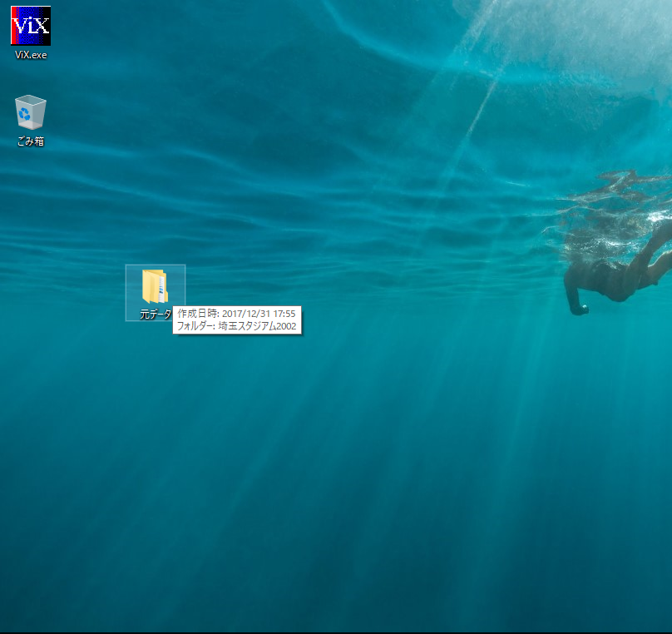672x634 pixels.
Task: Select the 元データ folder icon
Action: 156,286
